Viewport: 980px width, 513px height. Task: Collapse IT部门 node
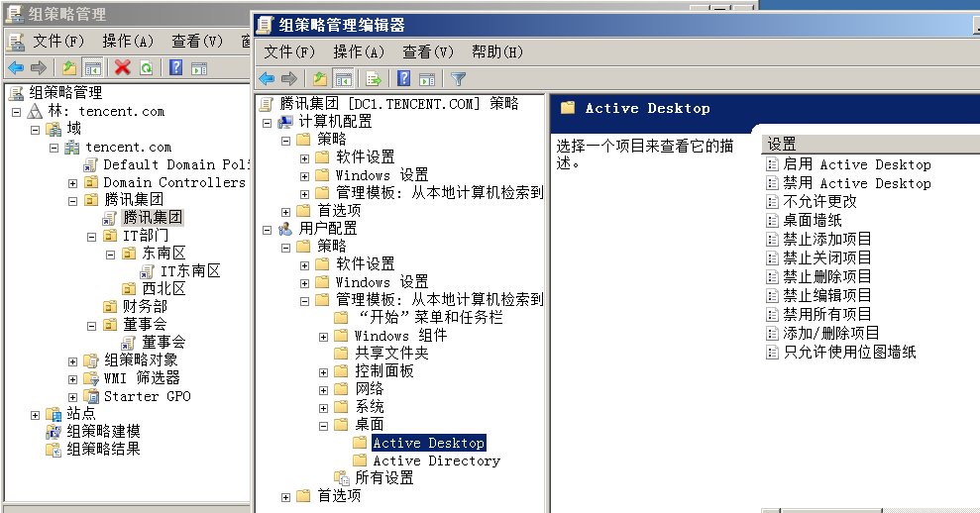click(91, 237)
